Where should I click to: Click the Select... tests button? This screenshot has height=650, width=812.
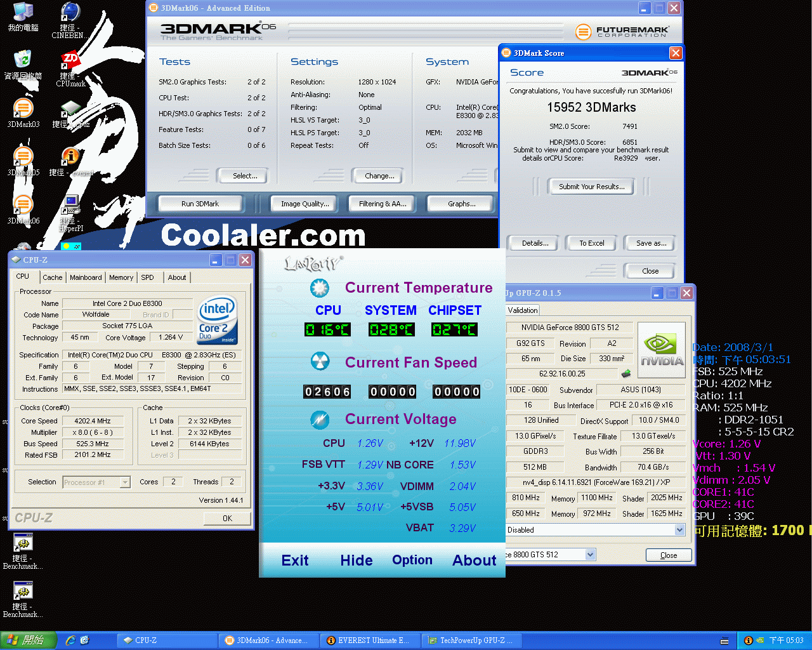[x=242, y=176]
